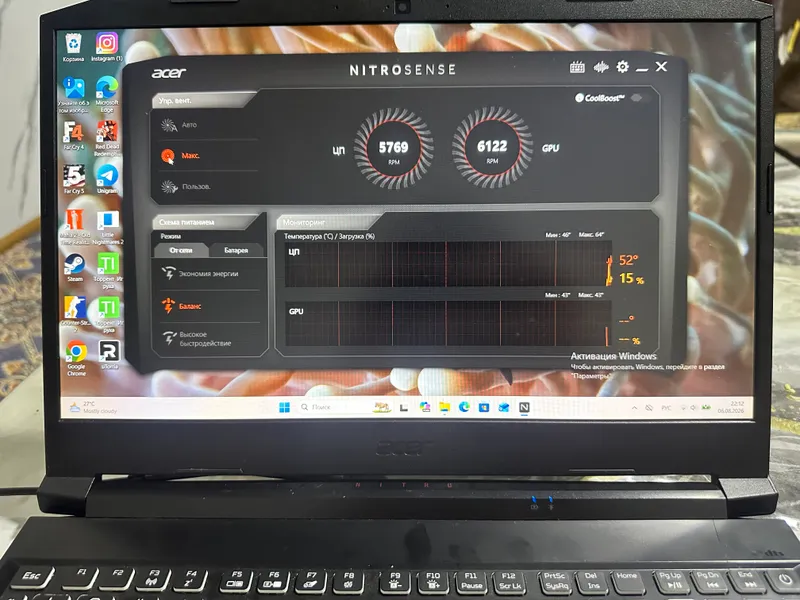The height and width of the screenshot is (600, 800).
Task: Click the ЦП load value 15 %
Action: coord(632,279)
